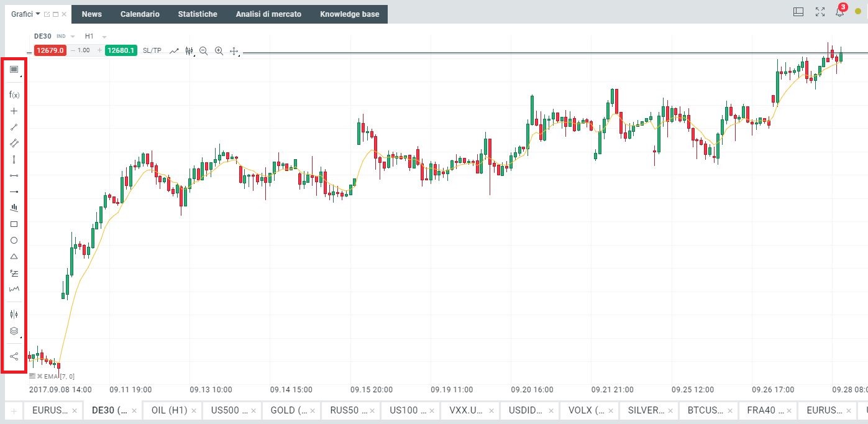Click the green buy price 12680.1 button
Viewport: 868px width, 424px height.
click(121, 50)
